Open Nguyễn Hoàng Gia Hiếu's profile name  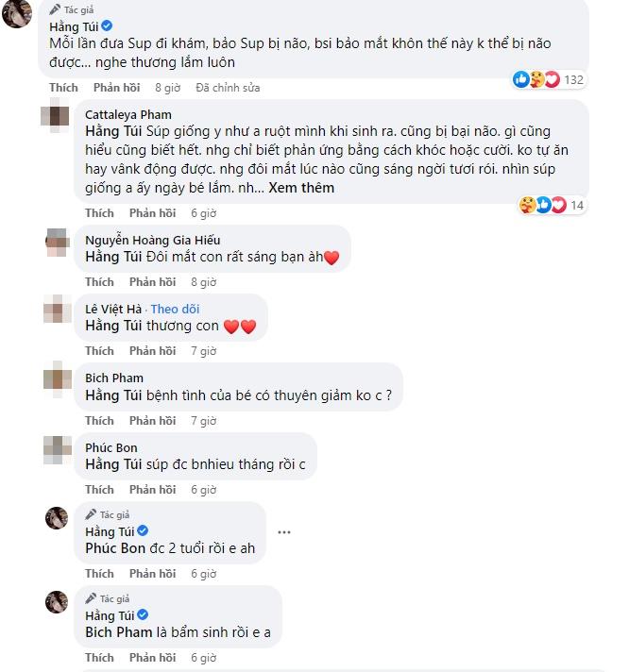[152, 240]
